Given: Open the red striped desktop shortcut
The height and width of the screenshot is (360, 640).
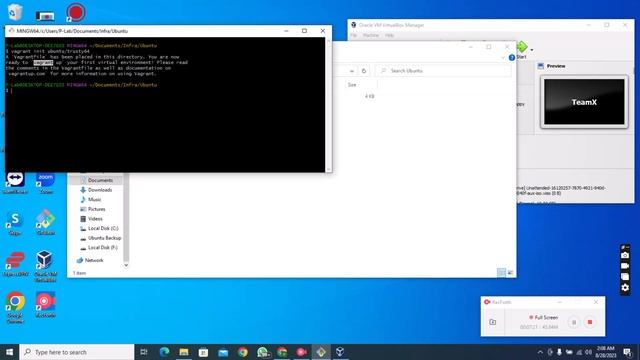Looking at the screenshot, I should click(15, 264).
